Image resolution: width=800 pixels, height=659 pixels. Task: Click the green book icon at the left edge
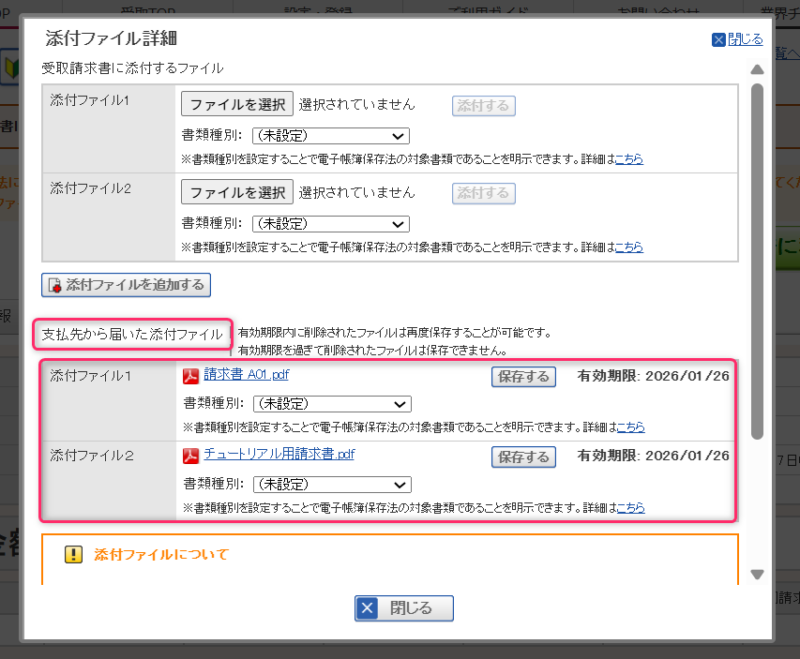(13, 69)
